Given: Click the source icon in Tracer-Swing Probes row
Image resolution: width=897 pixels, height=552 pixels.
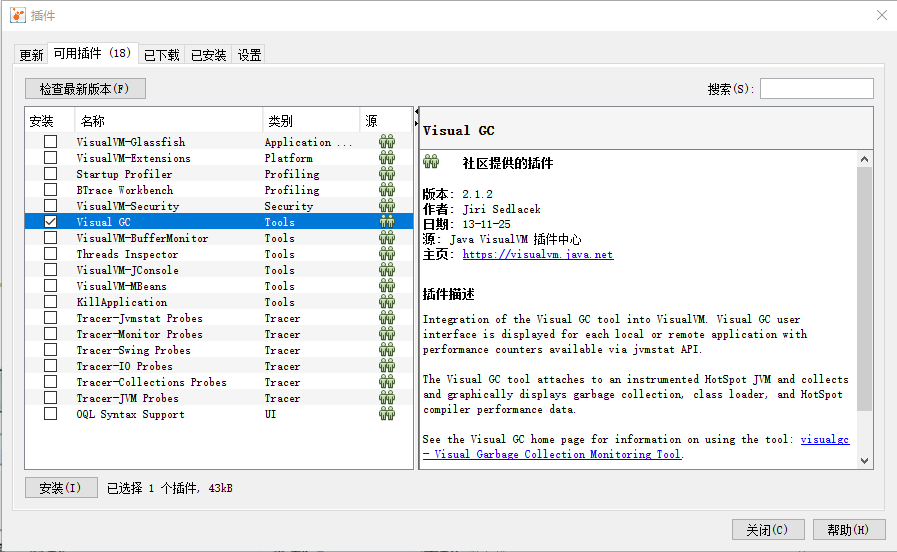Looking at the screenshot, I should click(387, 350).
